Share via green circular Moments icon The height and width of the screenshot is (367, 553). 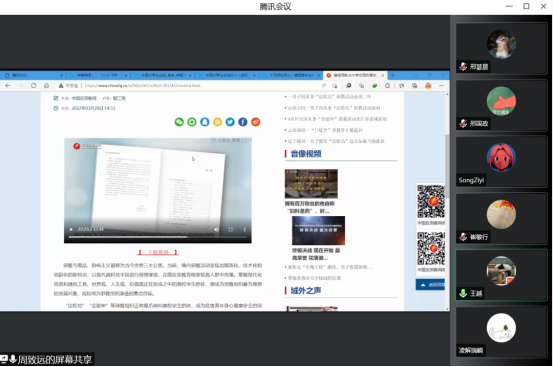192,122
